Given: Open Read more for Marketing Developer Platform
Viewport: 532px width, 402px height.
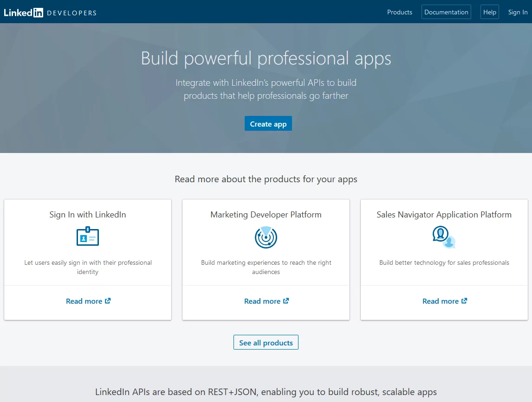Looking at the screenshot, I should 266,301.
